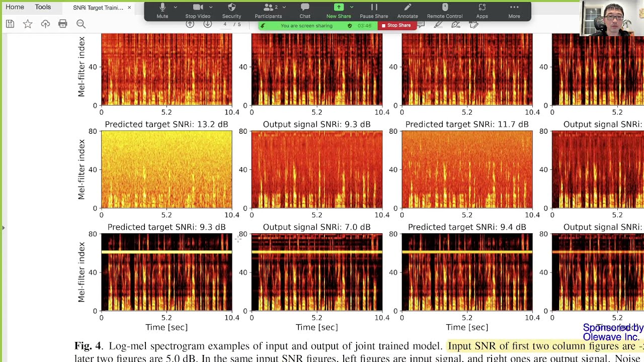This screenshot has width=644, height=362.
Task: Switch to the Home tab
Action: (x=15, y=7)
